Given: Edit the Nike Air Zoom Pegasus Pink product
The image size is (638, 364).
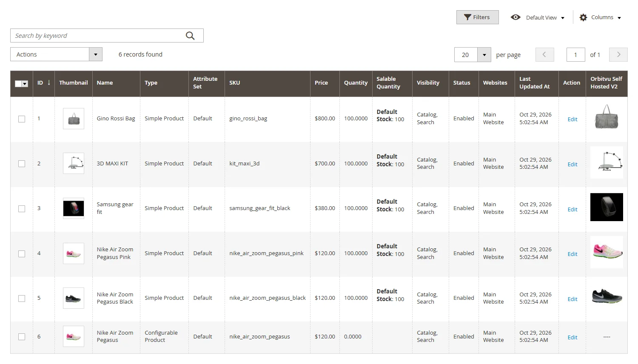Looking at the screenshot, I should click(572, 254).
